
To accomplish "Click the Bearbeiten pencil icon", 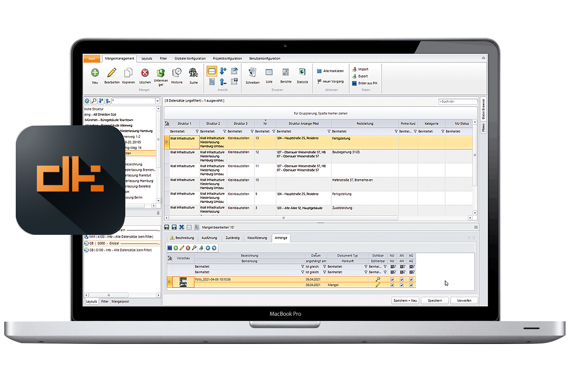I will (111, 73).
